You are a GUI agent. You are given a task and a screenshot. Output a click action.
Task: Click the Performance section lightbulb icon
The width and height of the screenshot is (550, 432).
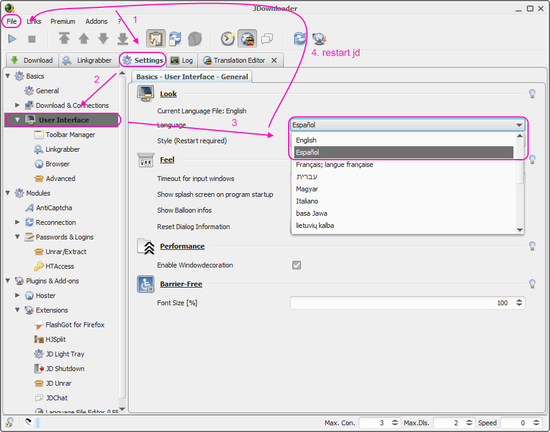[532, 246]
